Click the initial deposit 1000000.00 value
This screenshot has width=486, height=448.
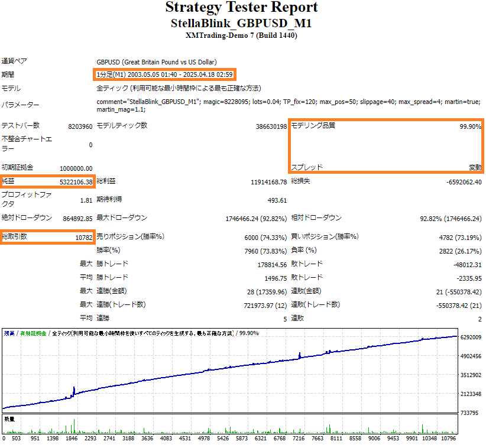pos(76,168)
